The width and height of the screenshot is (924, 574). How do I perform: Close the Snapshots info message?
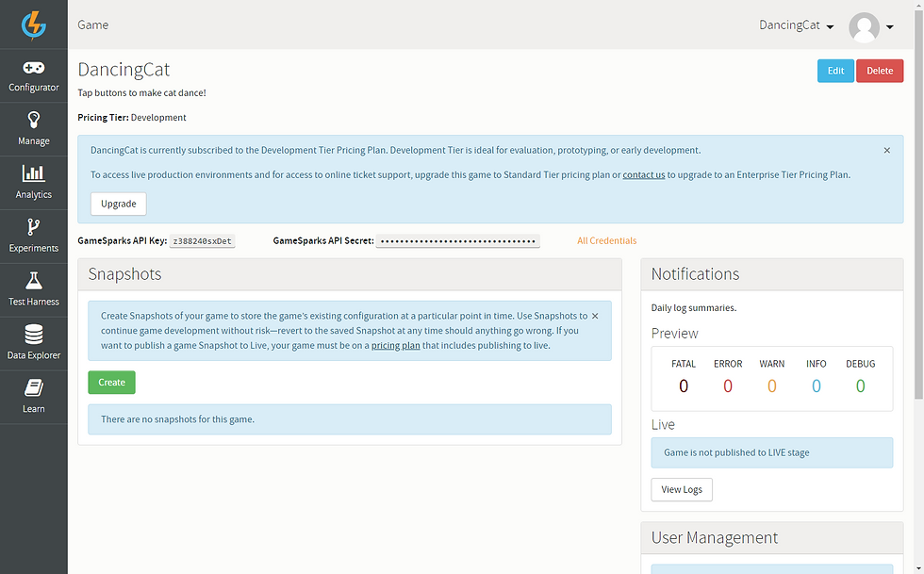595,316
